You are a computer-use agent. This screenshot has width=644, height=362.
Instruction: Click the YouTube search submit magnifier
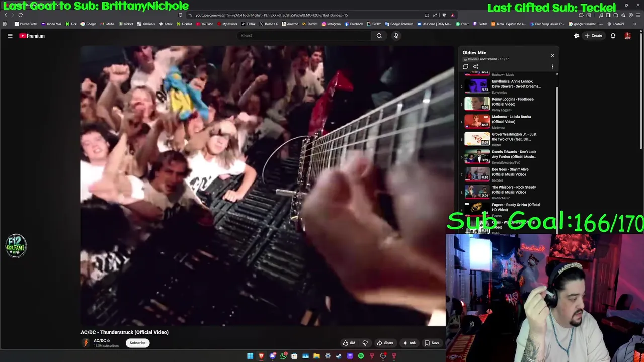tap(379, 36)
